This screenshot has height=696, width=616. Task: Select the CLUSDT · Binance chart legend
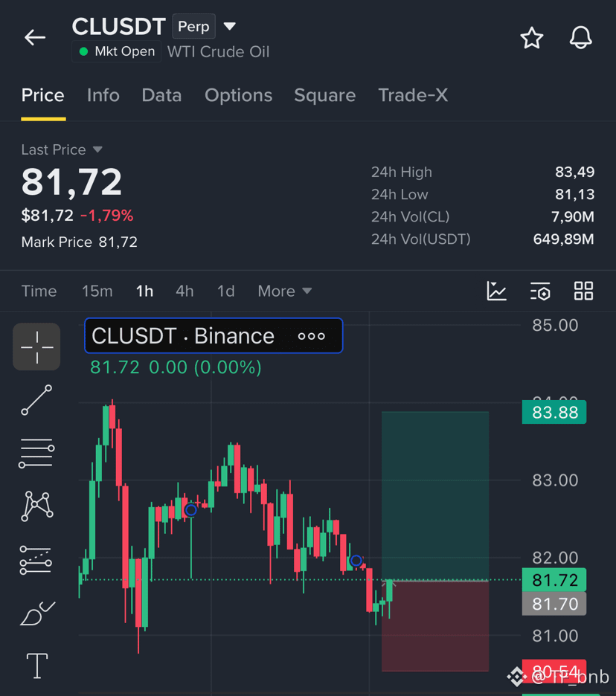(x=214, y=335)
